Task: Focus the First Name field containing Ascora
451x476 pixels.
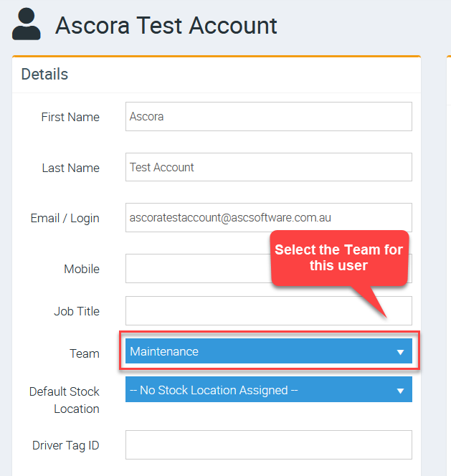Action: 268,117
